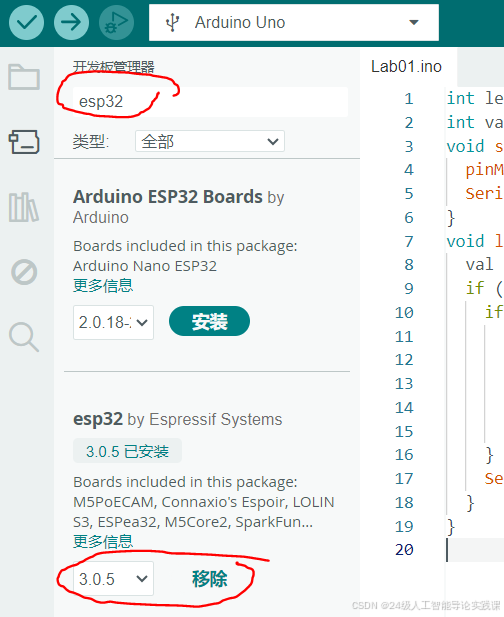The image size is (504, 617).
Task: Open the Debug panel sidebar icon
Action: pyautogui.click(x=24, y=272)
